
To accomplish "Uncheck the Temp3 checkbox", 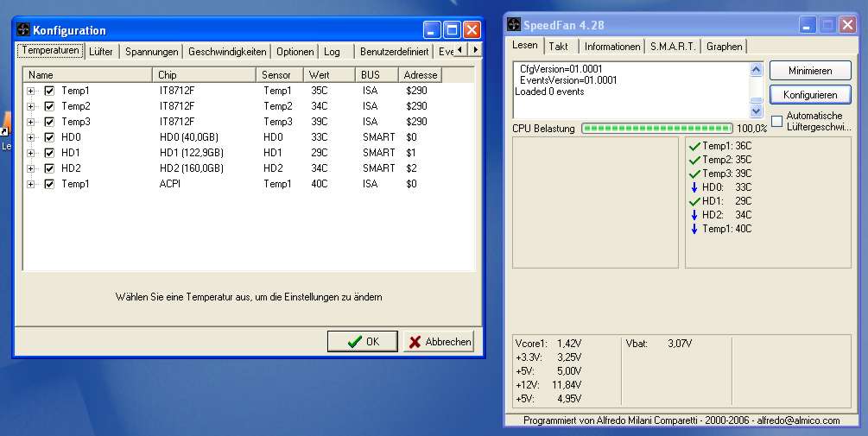I will click(x=49, y=122).
